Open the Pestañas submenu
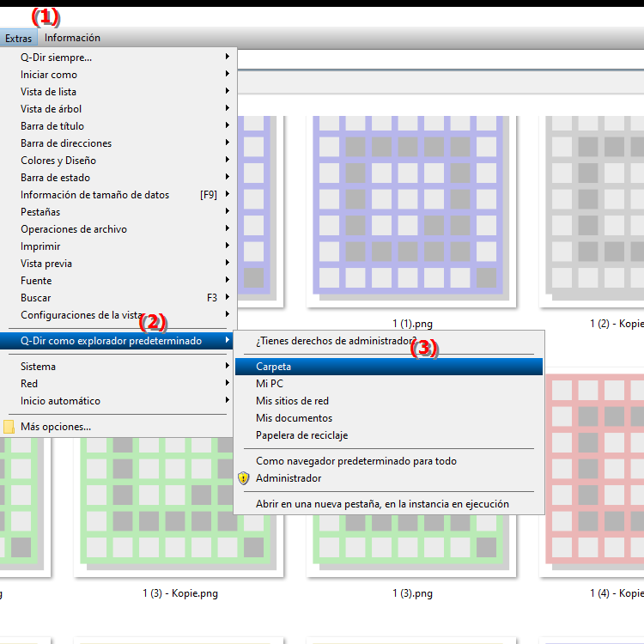This screenshot has height=644, width=644. coord(118,212)
